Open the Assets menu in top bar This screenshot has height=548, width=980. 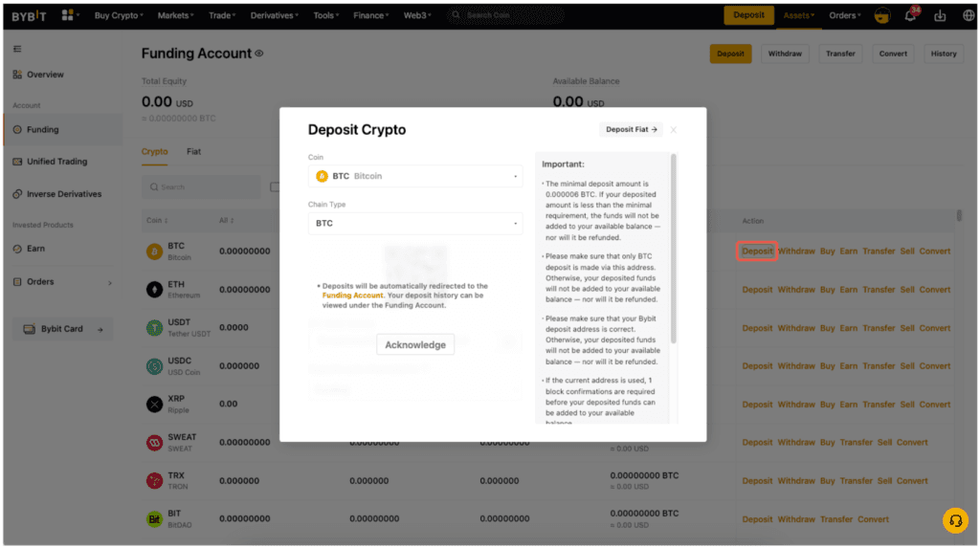[x=799, y=15]
